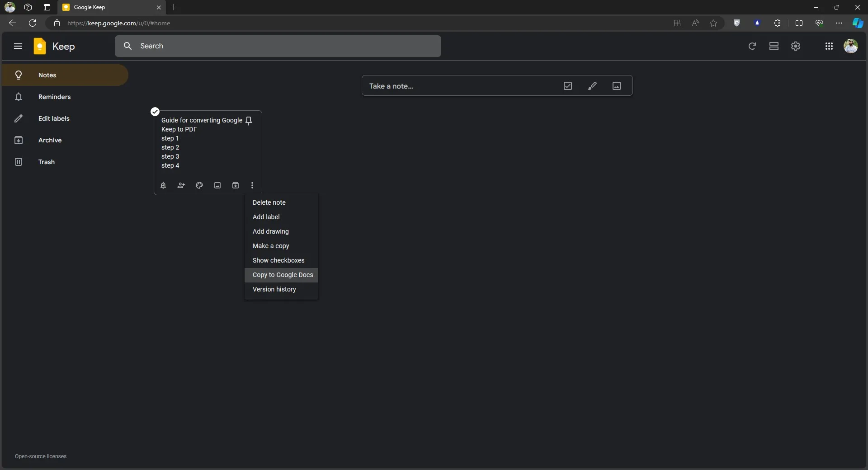Open Archive in the left sidebar
This screenshot has width=868, height=470.
pos(50,140)
